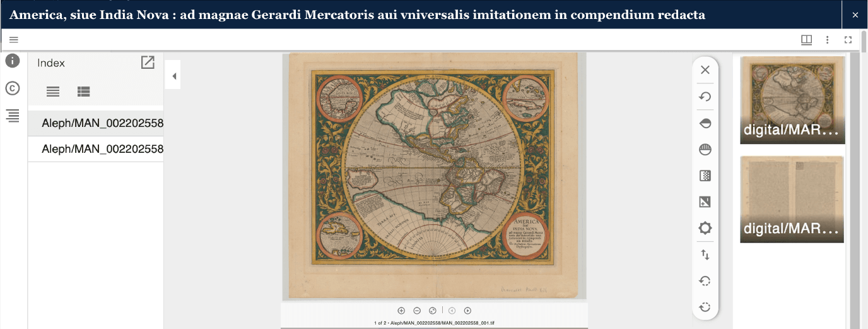Zoom in on the map image

tap(401, 311)
